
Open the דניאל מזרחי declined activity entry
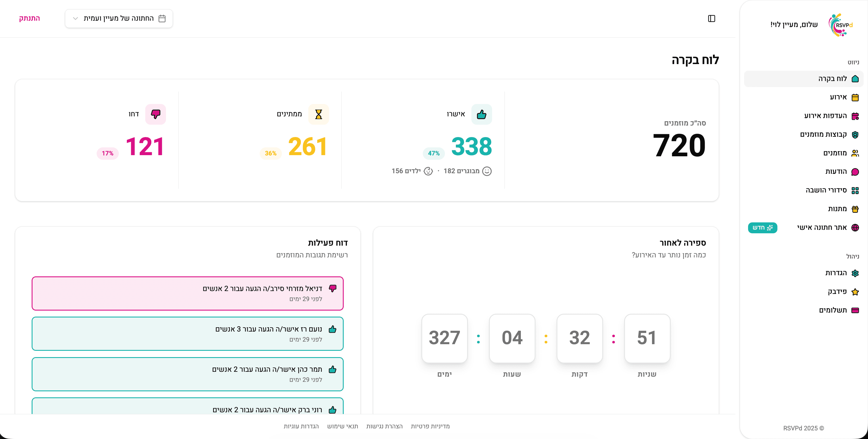tap(187, 293)
